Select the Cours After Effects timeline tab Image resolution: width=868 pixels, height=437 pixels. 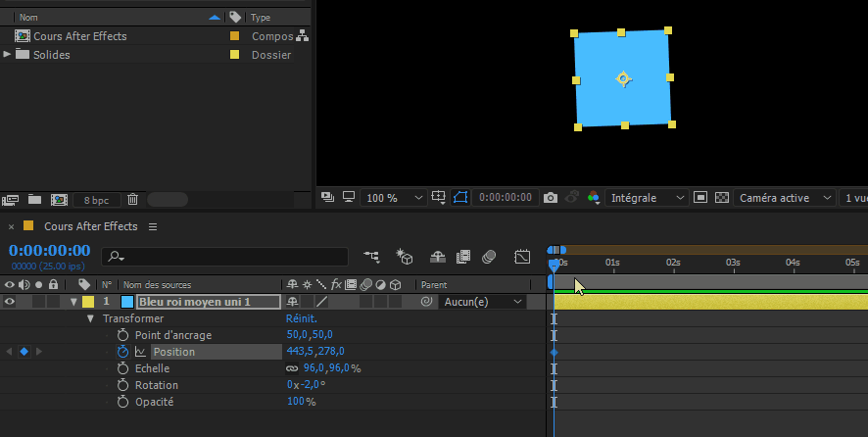90,226
